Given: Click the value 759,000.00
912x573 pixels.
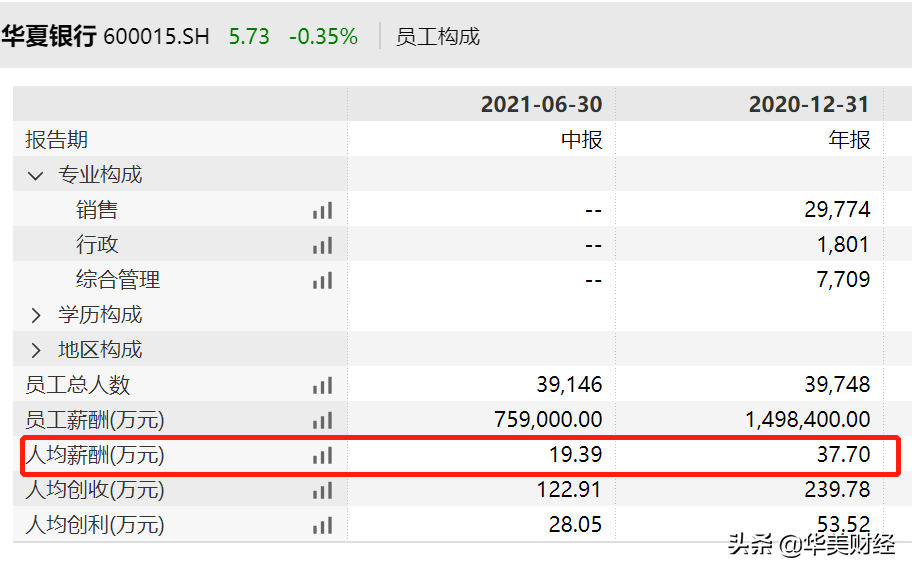Looking at the screenshot, I should 548,420.
